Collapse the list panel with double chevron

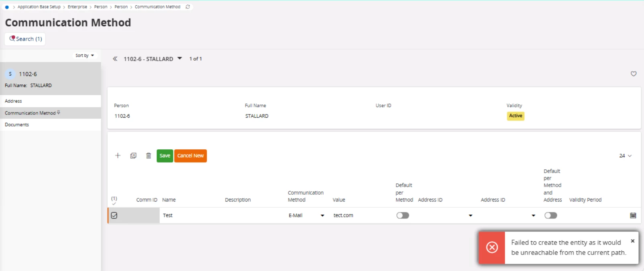(115, 59)
